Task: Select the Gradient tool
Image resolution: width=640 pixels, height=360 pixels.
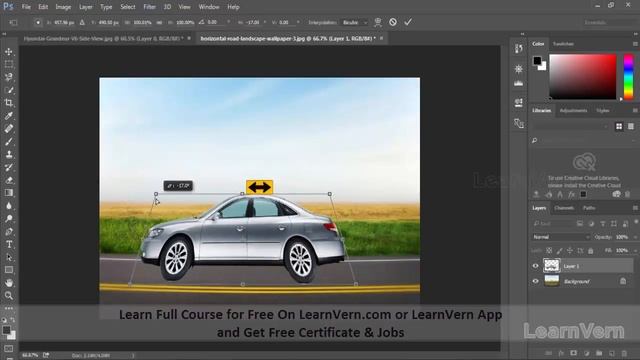Action: (x=9, y=193)
